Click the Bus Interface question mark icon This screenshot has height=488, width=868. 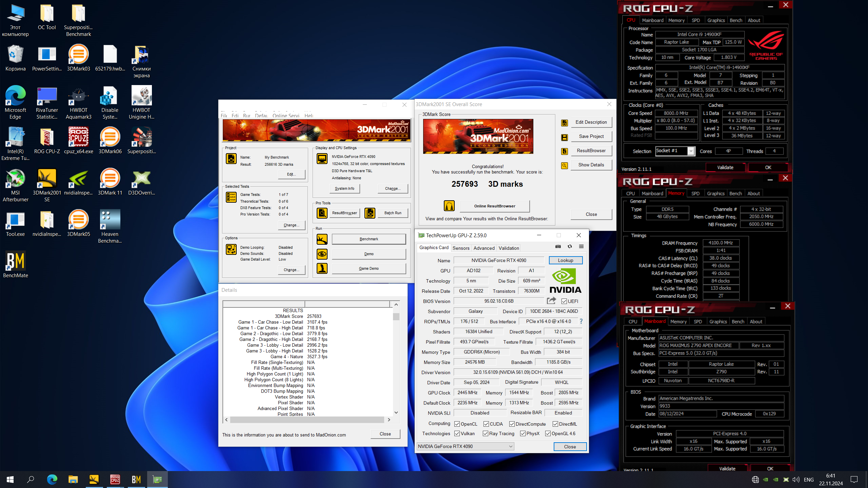(581, 321)
